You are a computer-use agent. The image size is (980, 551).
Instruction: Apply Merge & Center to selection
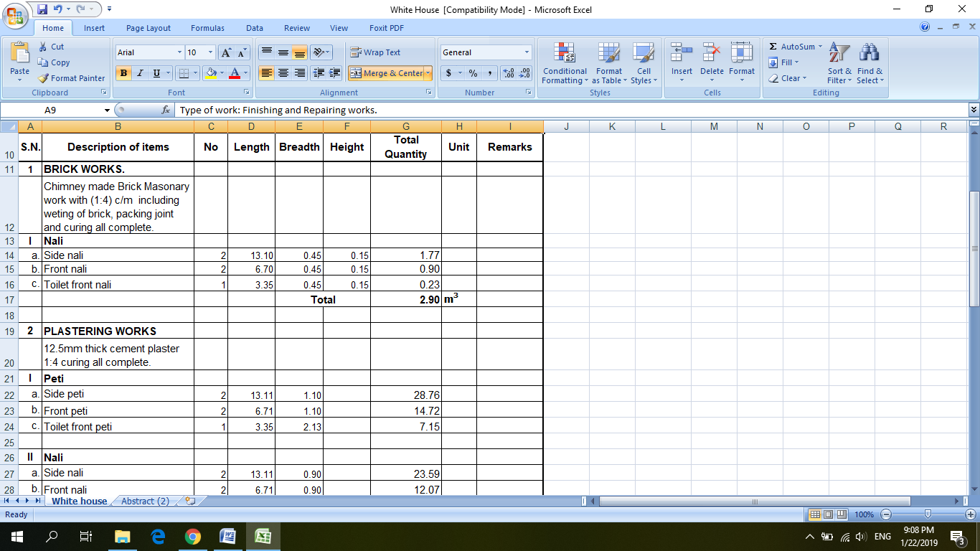385,73
